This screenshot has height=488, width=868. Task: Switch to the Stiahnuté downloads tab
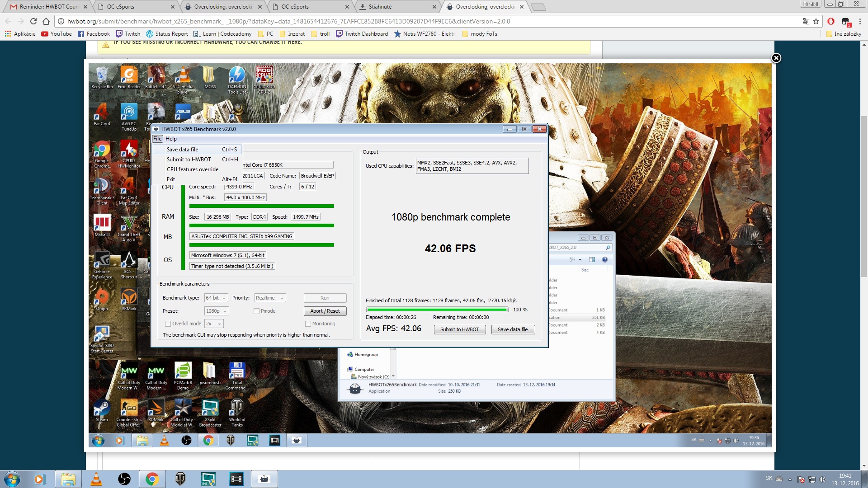tap(398, 7)
